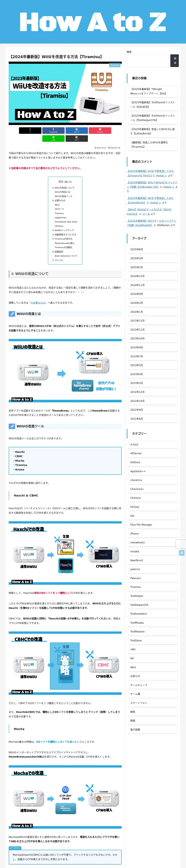Screen dimensions: 186x868
Task: Jump to ④ 自動更新をオフにする in contents
Action: click(x=64, y=235)
